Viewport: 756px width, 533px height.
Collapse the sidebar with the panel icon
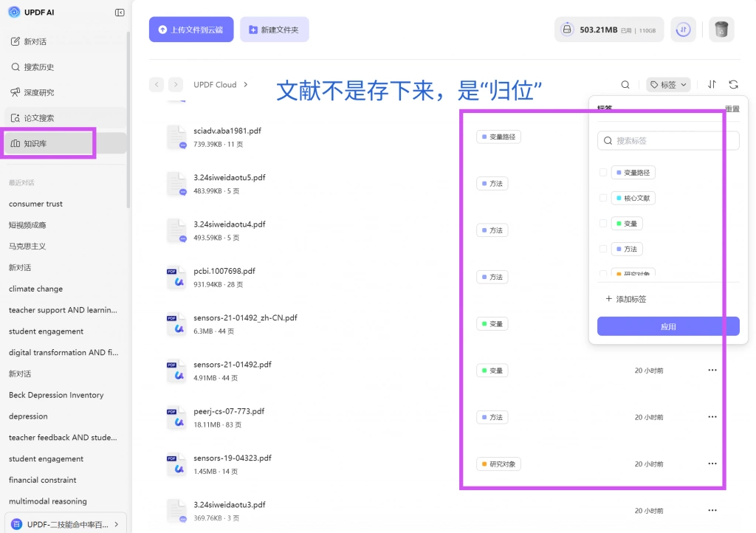click(x=120, y=13)
